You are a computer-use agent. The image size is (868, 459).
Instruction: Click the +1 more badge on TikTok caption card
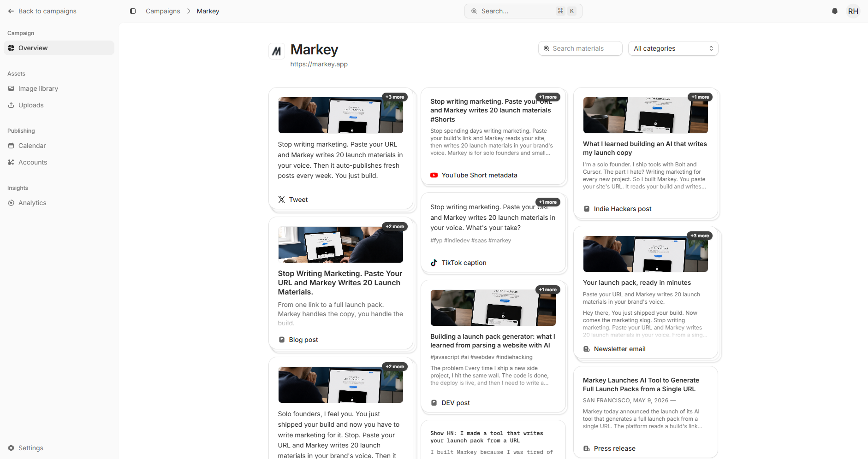click(x=548, y=202)
